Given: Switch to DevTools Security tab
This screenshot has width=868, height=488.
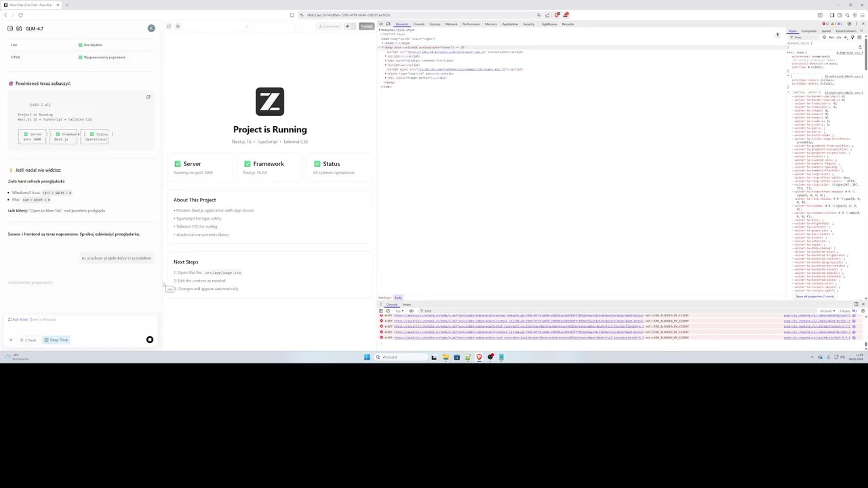Looking at the screenshot, I should coord(528,24).
